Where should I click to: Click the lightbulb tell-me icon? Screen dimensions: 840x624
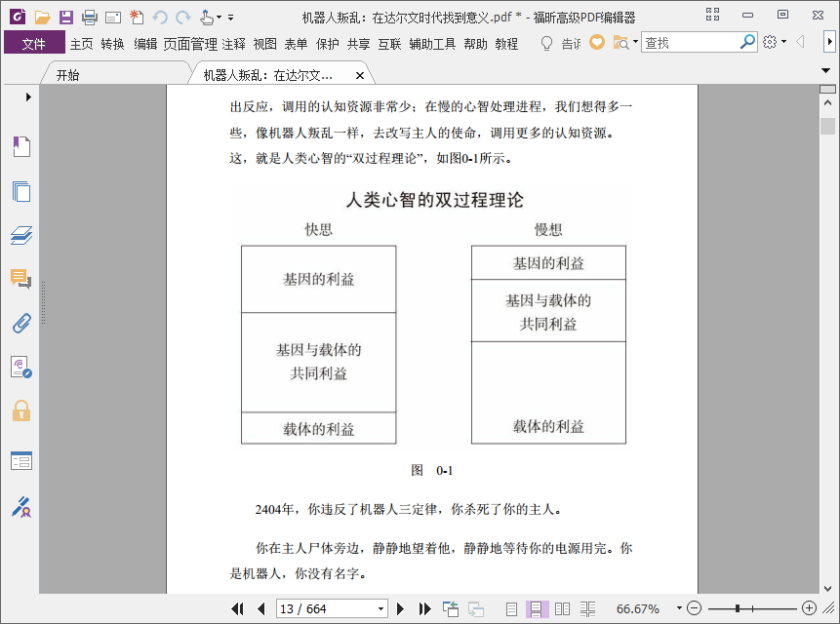(546, 43)
